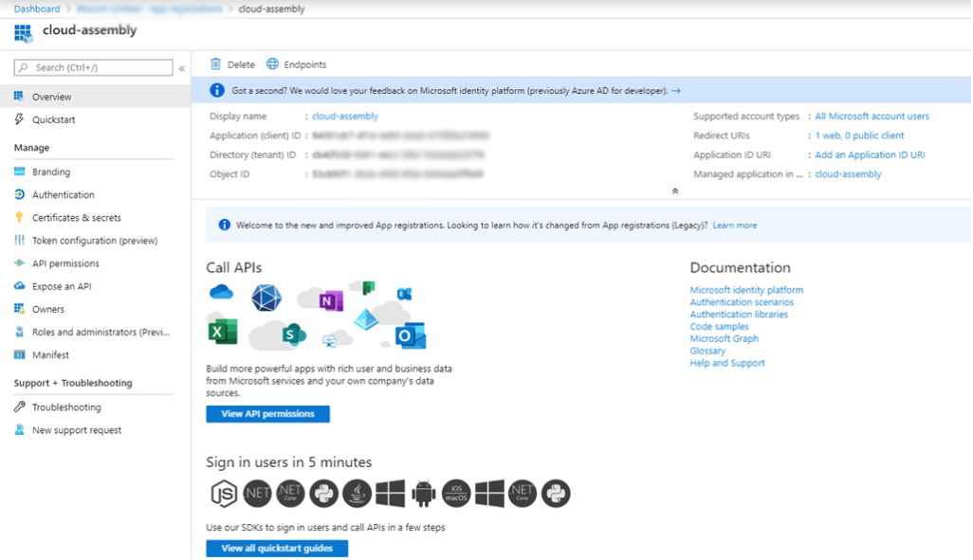Click the Java quickstart icon

coord(357,494)
